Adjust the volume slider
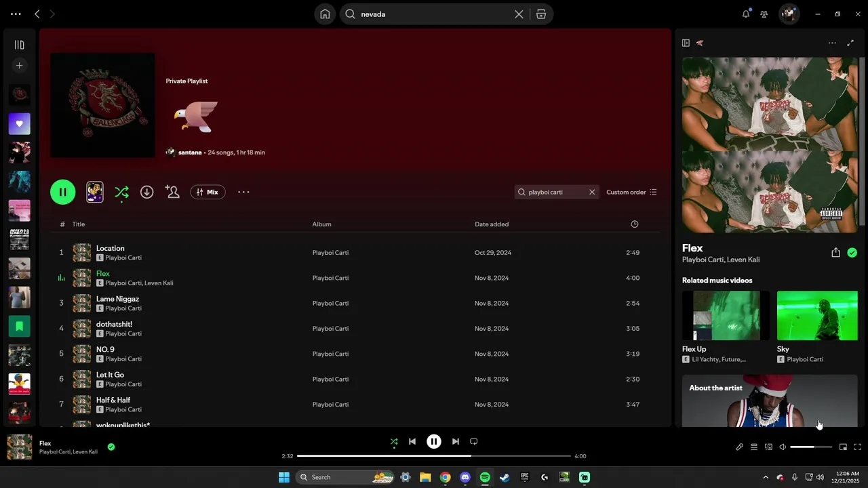Viewport: 868px width, 488px height. [811, 447]
